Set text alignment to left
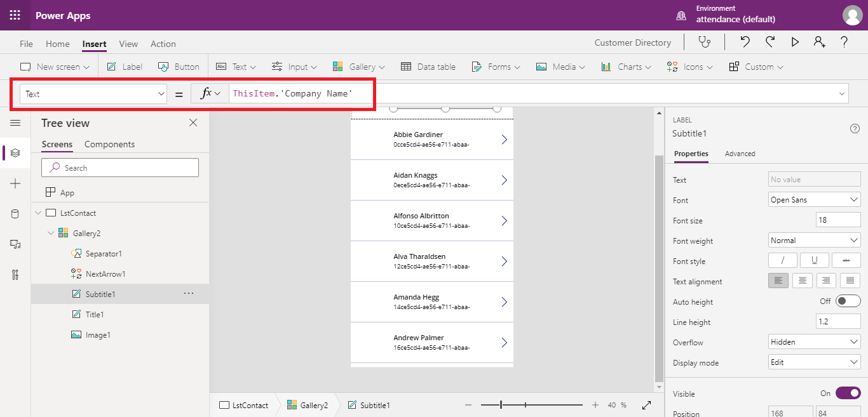Viewport: 868px width, 417px height. pyautogui.click(x=778, y=281)
